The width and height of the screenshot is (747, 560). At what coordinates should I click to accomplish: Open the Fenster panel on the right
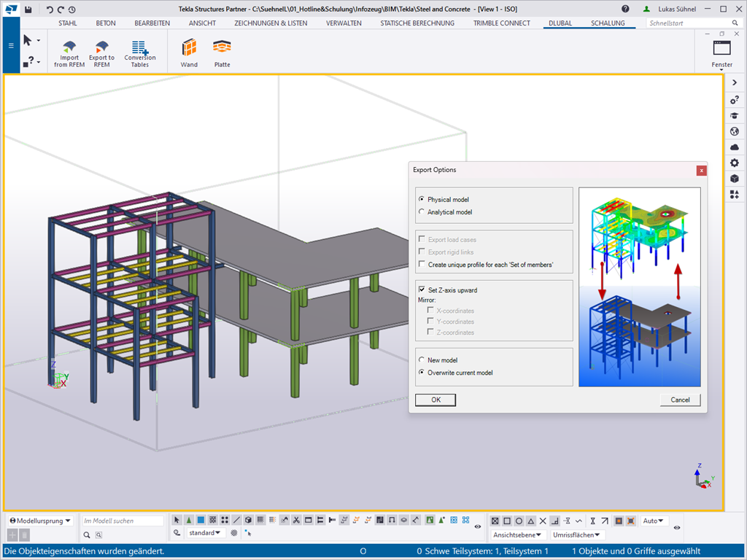pos(721,51)
